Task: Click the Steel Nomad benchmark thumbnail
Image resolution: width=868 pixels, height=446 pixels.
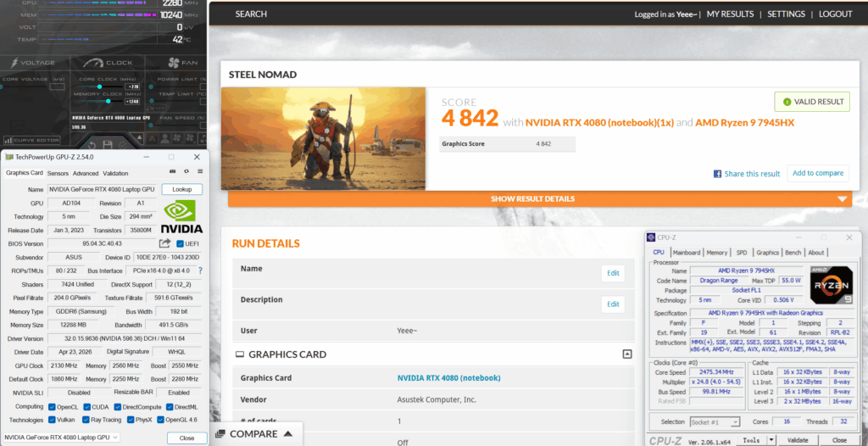Action: (323, 138)
